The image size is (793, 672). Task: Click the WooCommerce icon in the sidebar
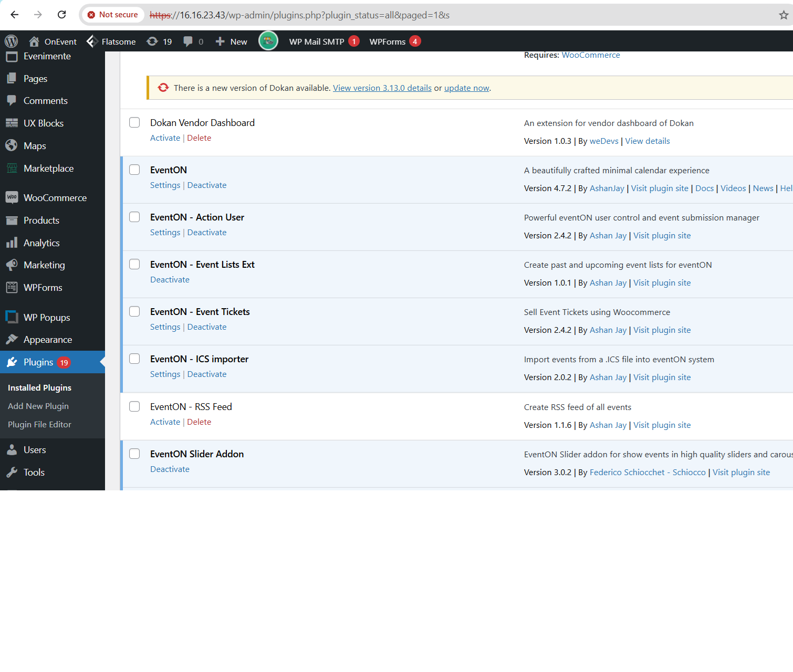[x=12, y=197]
